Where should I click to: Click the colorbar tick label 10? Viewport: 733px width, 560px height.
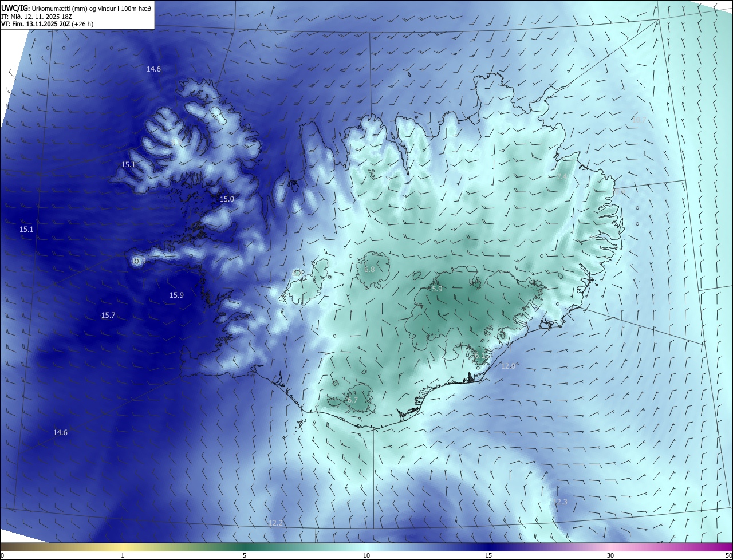point(366,555)
